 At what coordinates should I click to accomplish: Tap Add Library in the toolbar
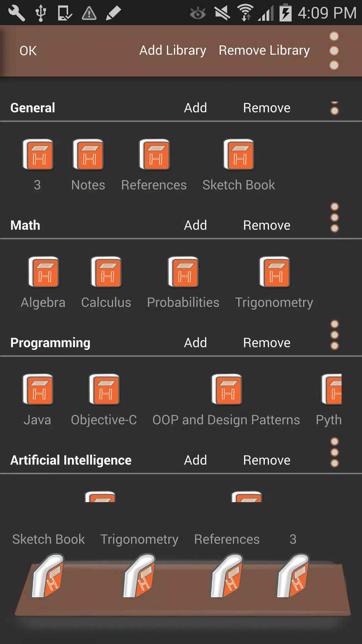coord(173,50)
